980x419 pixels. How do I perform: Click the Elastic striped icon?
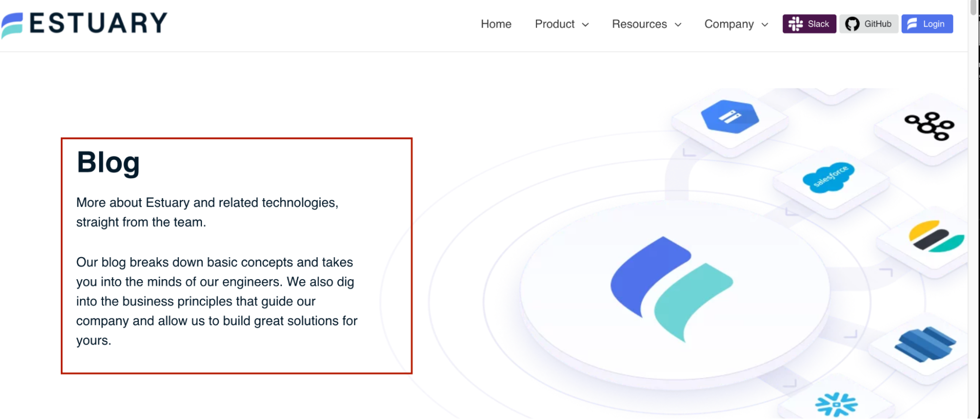936,236
